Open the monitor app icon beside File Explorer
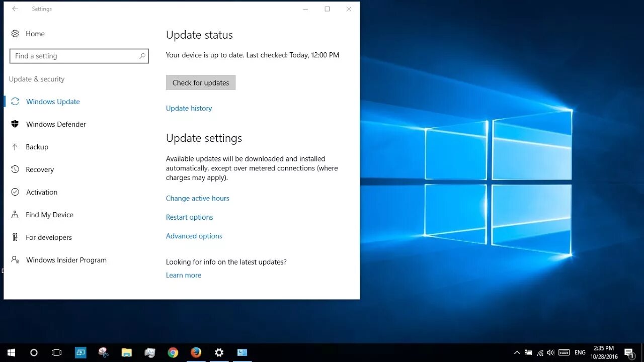This screenshot has width=644, height=362. coord(150,352)
